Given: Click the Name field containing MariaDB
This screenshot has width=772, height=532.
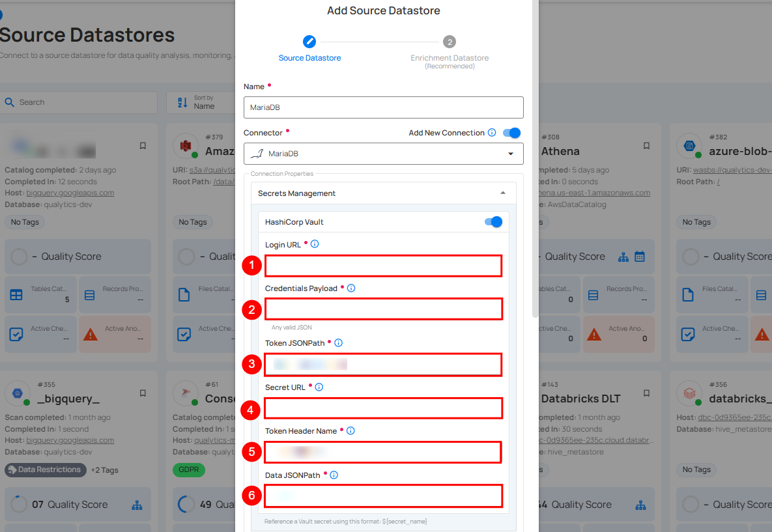Looking at the screenshot, I should point(383,107).
